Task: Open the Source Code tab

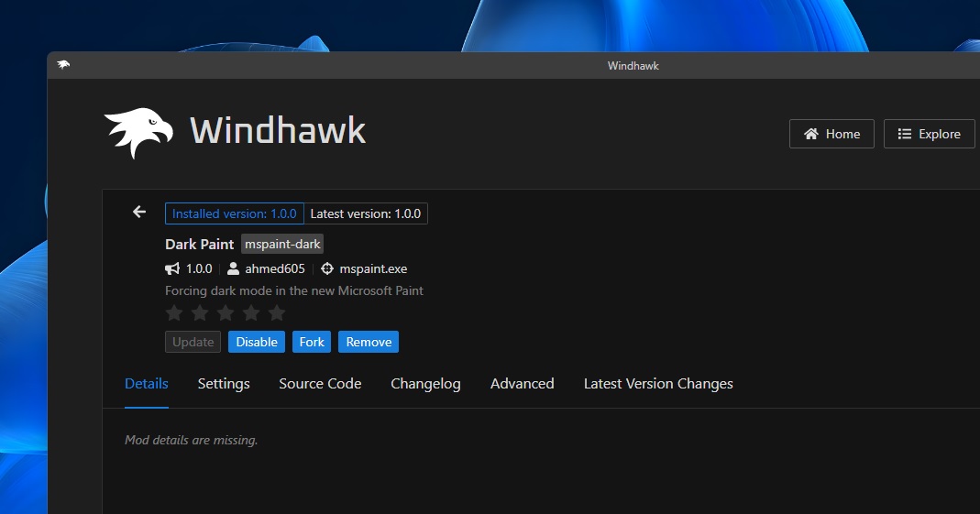Action: (x=320, y=384)
